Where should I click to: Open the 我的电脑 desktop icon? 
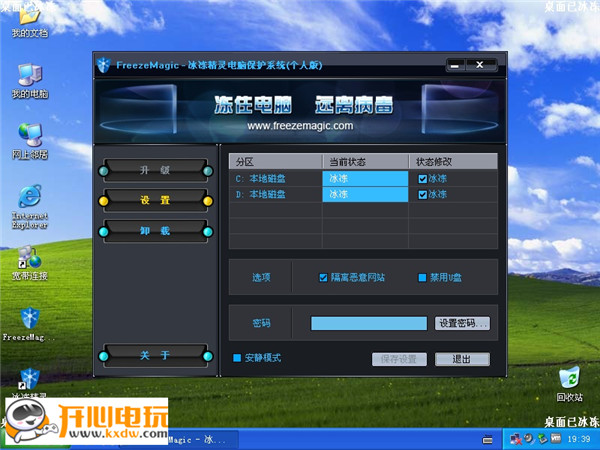pyautogui.click(x=29, y=76)
